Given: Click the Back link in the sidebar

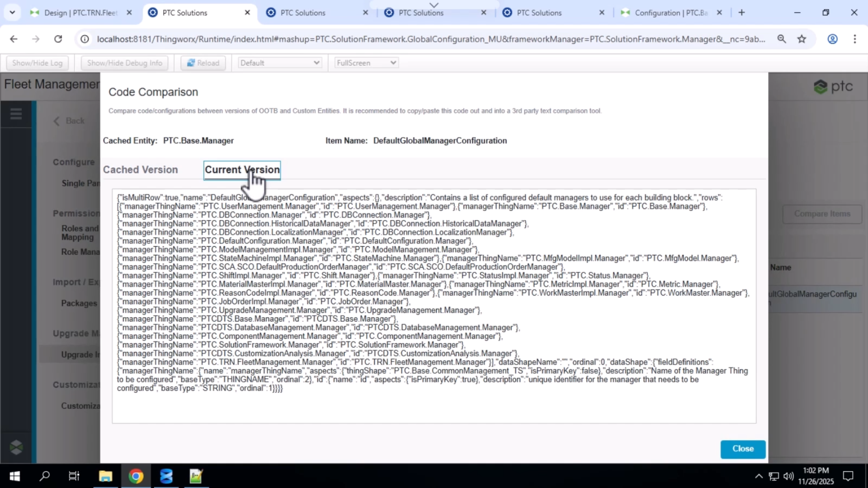Looking at the screenshot, I should [69, 121].
